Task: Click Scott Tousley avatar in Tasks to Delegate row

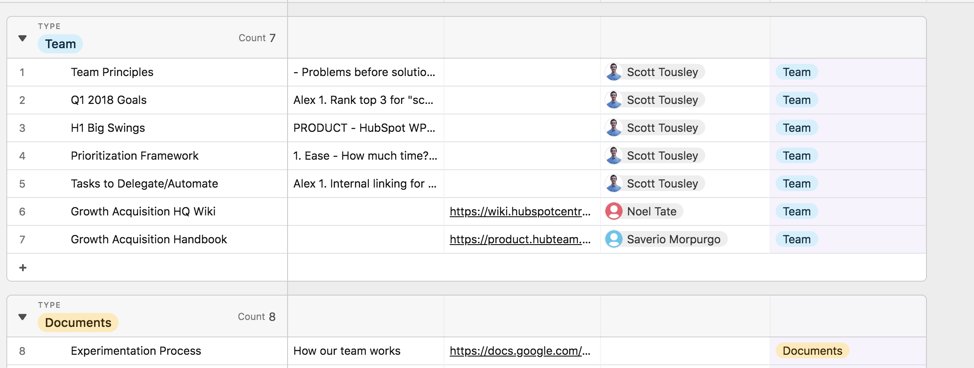Action: pos(614,183)
